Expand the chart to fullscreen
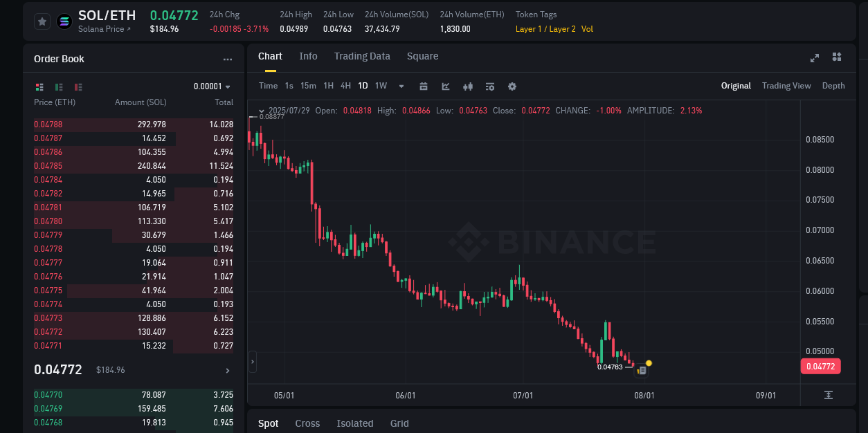The image size is (868, 433). pyautogui.click(x=815, y=57)
